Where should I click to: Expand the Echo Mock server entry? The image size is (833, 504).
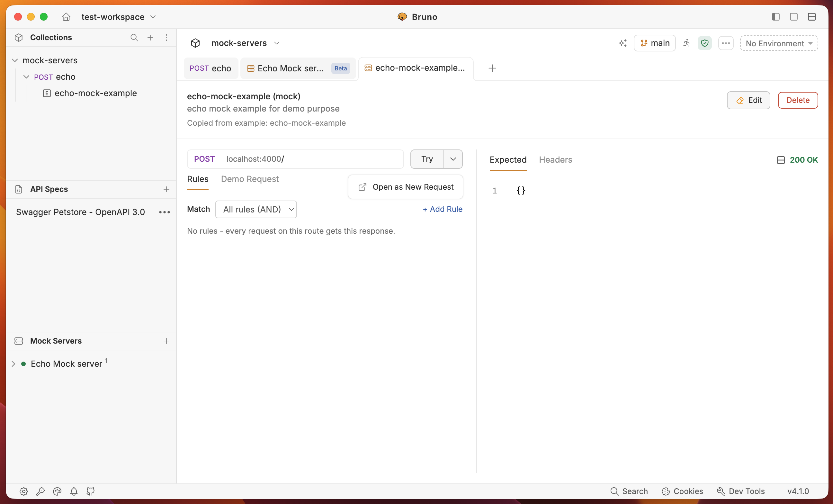(x=13, y=364)
